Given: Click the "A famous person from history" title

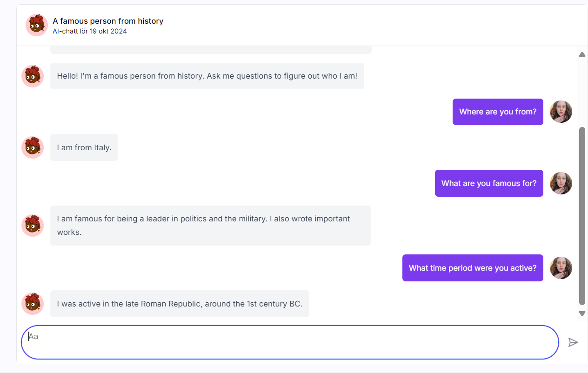Looking at the screenshot, I should coord(108,21).
